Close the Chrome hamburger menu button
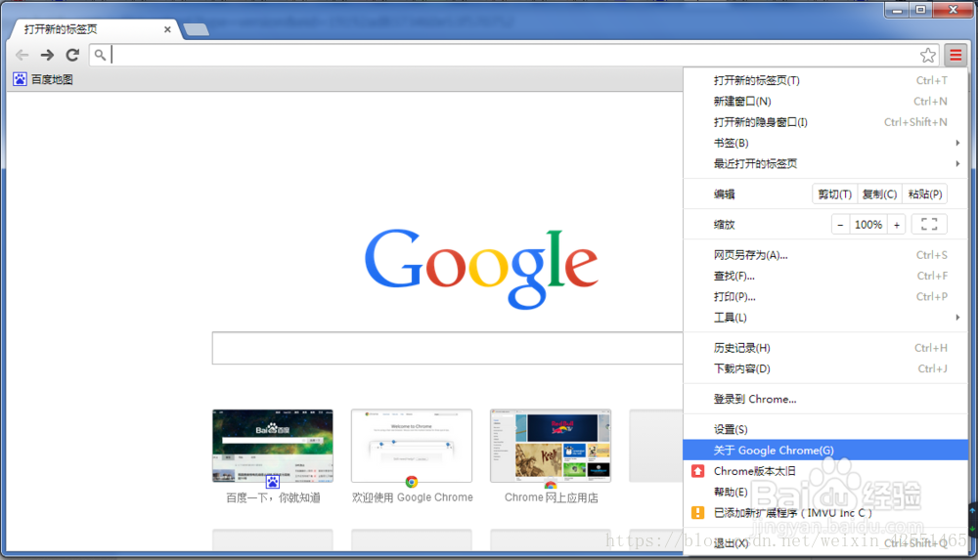This screenshot has height=560, width=978. (x=956, y=56)
